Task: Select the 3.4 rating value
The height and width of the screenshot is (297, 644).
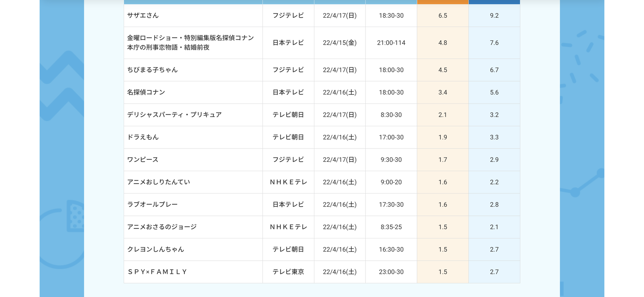Action: (x=443, y=92)
